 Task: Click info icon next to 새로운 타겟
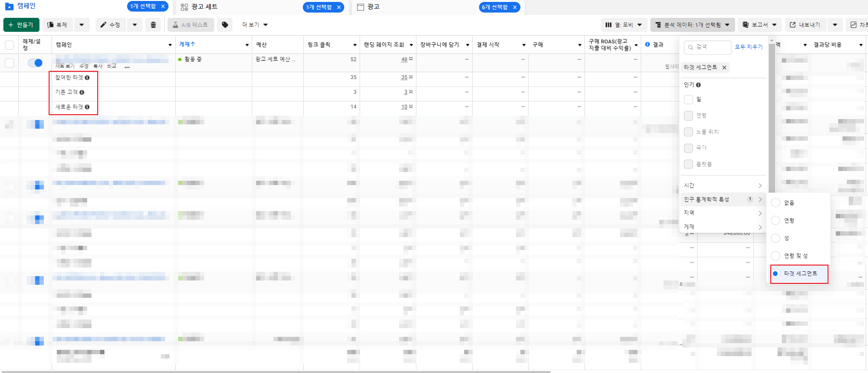87,107
